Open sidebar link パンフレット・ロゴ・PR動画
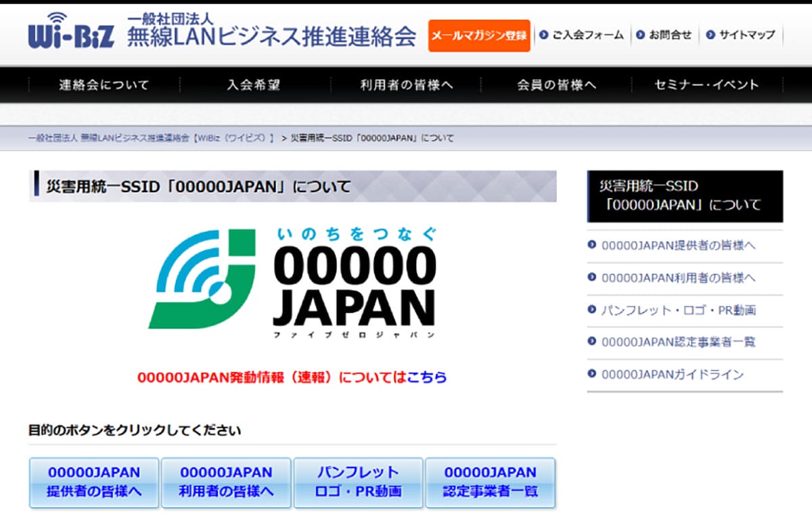The image size is (812, 527). pos(678,311)
